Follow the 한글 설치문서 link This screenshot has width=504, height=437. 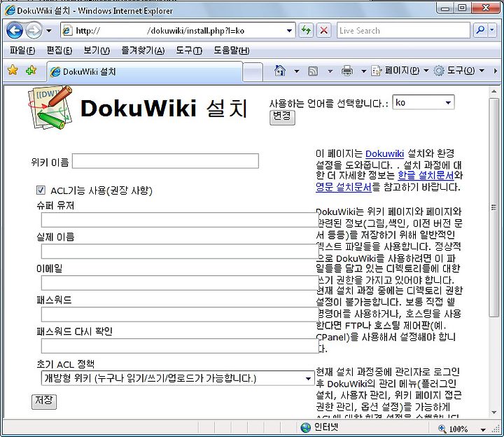coord(426,175)
